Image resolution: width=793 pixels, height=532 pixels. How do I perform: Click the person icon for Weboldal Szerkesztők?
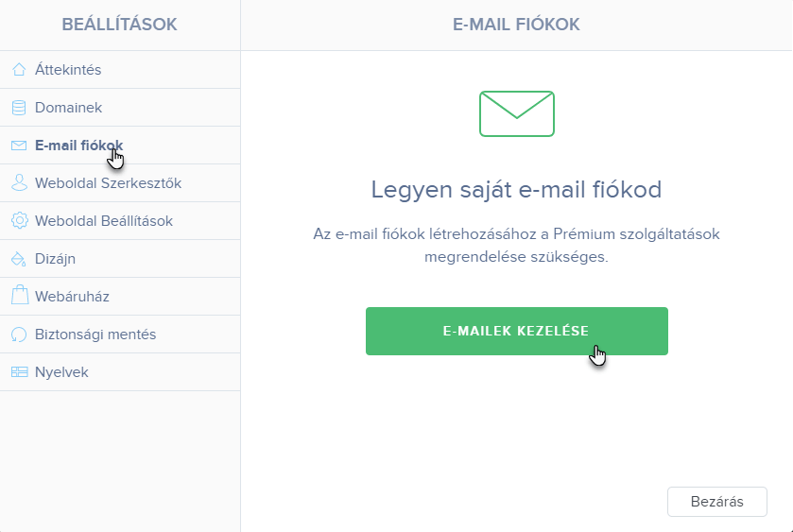click(x=19, y=182)
